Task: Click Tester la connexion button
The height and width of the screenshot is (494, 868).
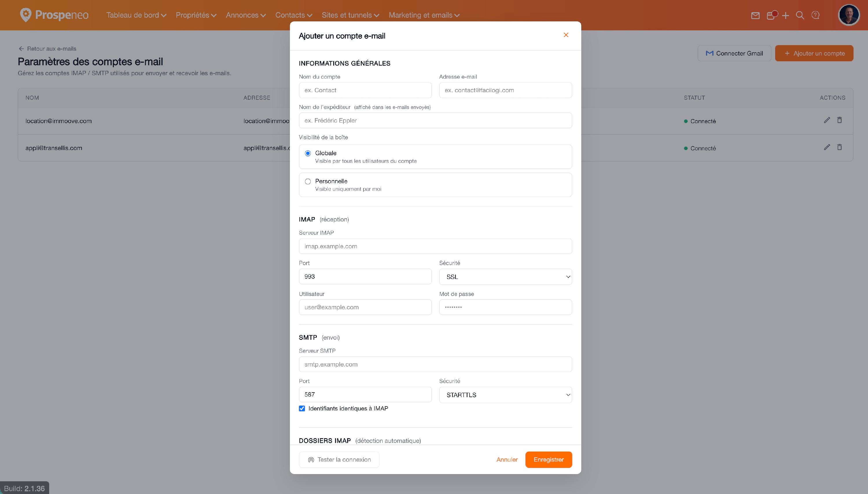Action: coord(339,460)
